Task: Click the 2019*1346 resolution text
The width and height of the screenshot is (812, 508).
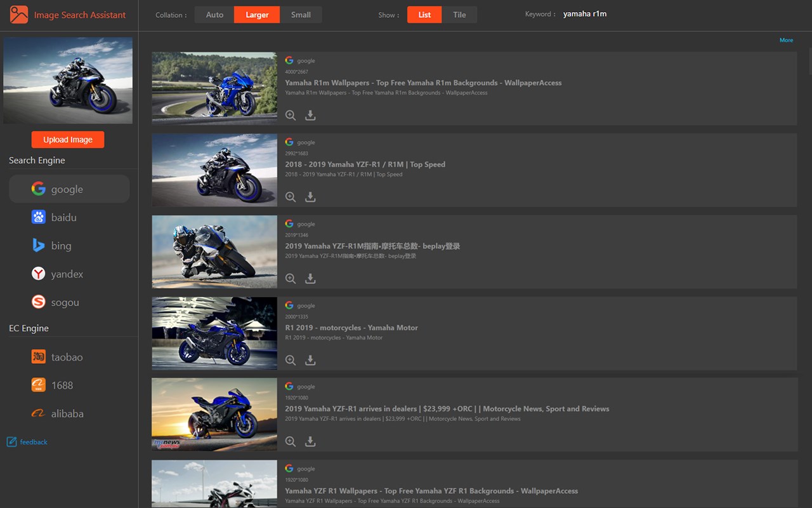Action: tap(296, 235)
